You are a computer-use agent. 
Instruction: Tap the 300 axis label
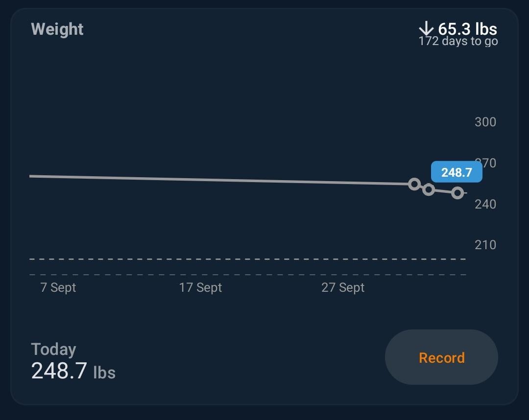click(485, 122)
